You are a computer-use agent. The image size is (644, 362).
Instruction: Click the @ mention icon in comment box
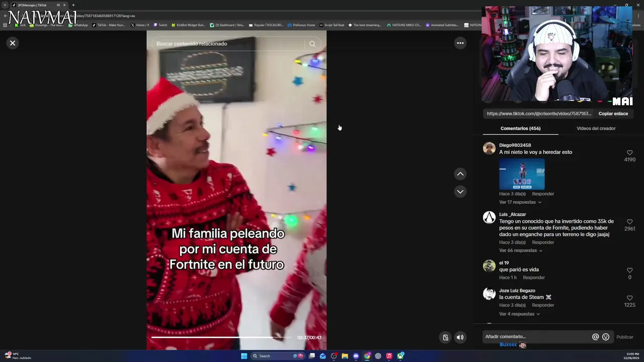595,337
